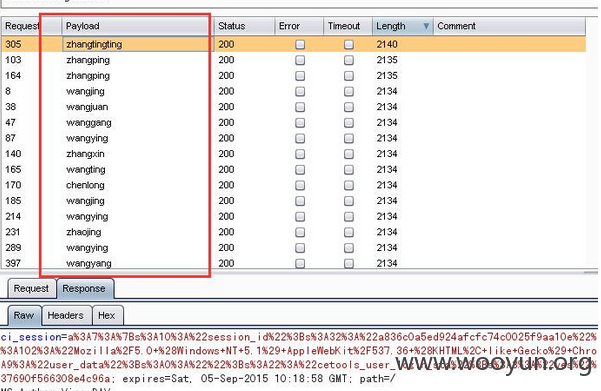Image resolution: width=601 pixels, height=391 pixels.
Task: Toggle Timeout checkbox for request 165
Action: pyautogui.click(x=349, y=169)
